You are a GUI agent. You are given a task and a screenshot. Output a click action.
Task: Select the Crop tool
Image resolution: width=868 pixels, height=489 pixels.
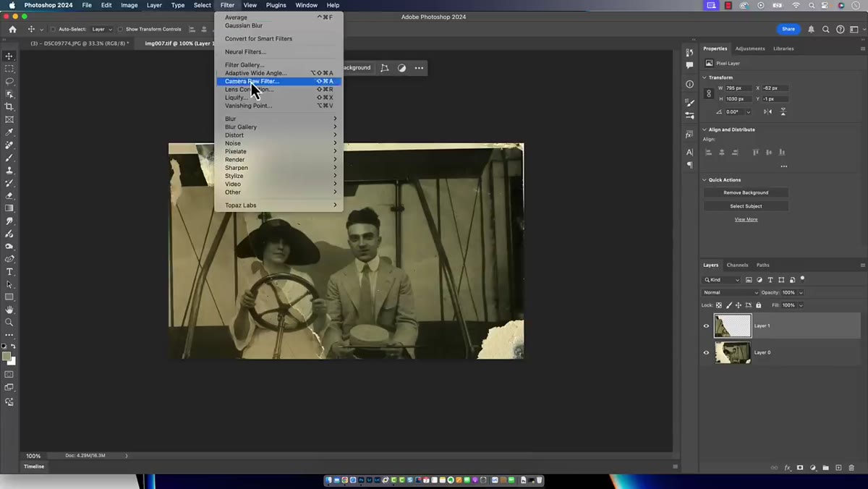coord(9,106)
